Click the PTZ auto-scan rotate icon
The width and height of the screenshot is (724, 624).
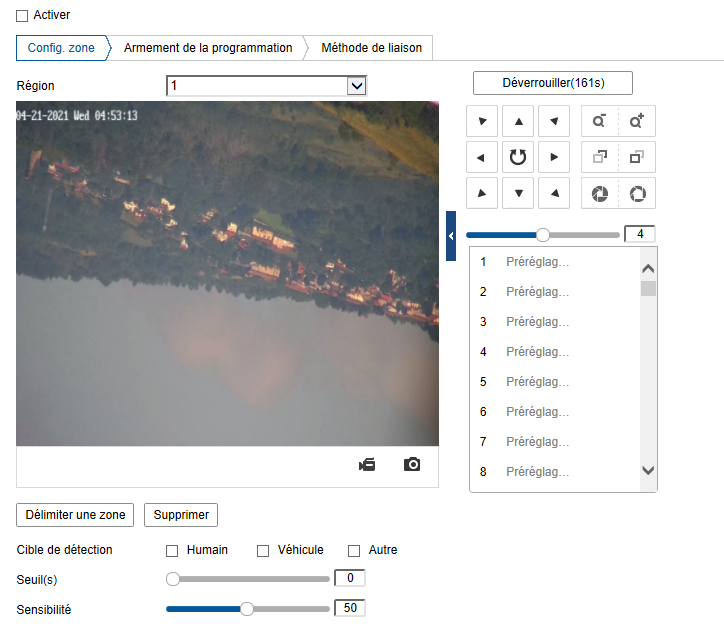[517, 157]
